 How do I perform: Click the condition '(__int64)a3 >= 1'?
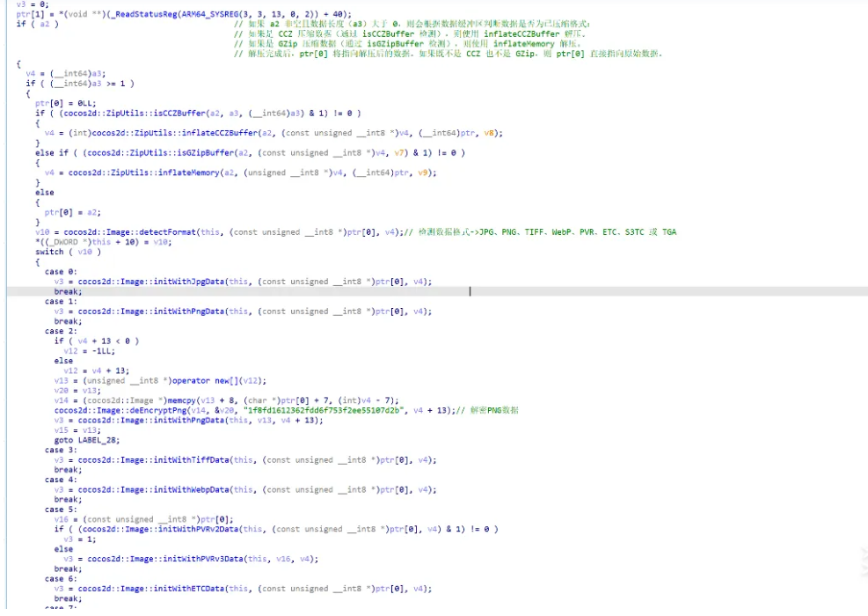87,84
